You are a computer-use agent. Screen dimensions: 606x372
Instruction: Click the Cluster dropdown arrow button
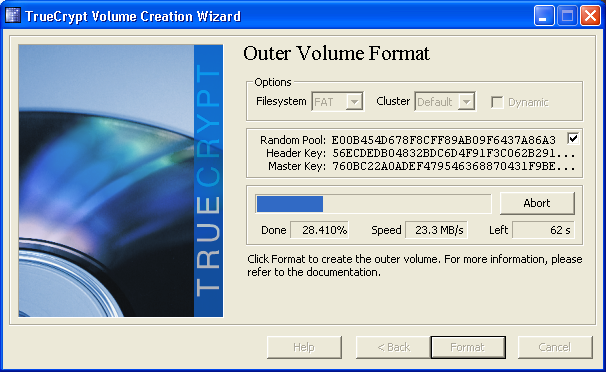pyautogui.click(x=466, y=102)
